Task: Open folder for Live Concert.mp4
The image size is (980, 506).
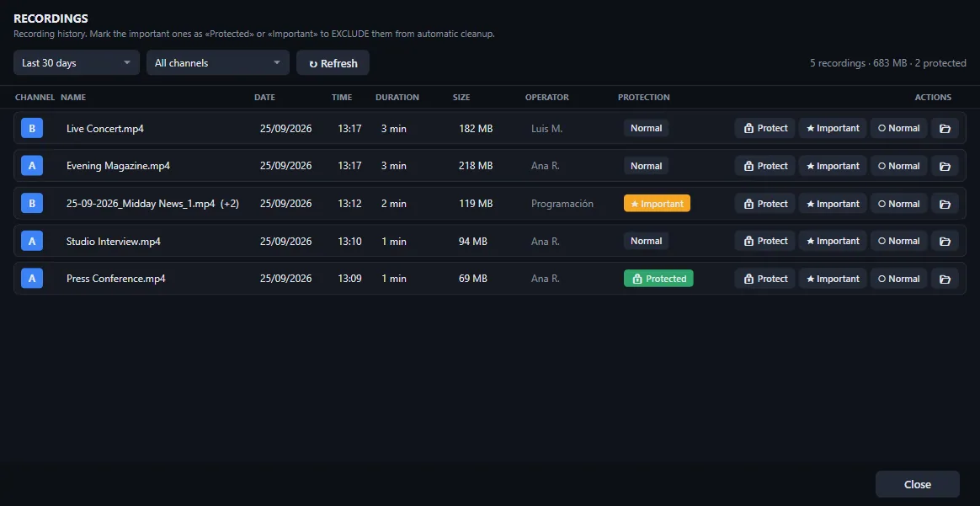Action: pos(945,128)
